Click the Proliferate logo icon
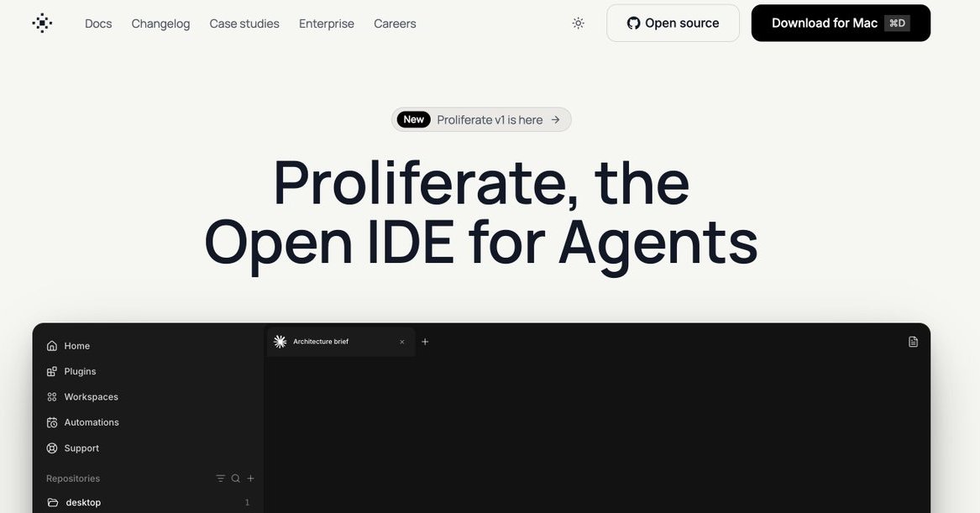 (42, 24)
